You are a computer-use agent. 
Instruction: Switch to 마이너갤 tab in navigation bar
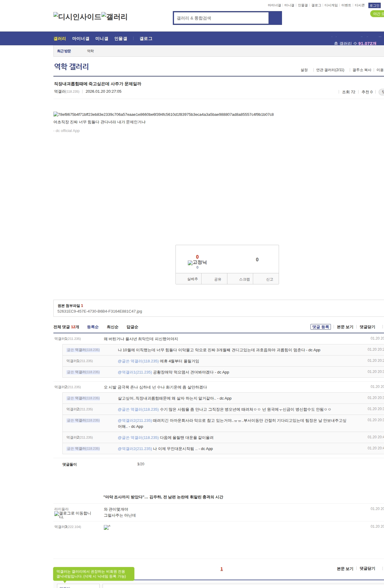coord(81,39)
